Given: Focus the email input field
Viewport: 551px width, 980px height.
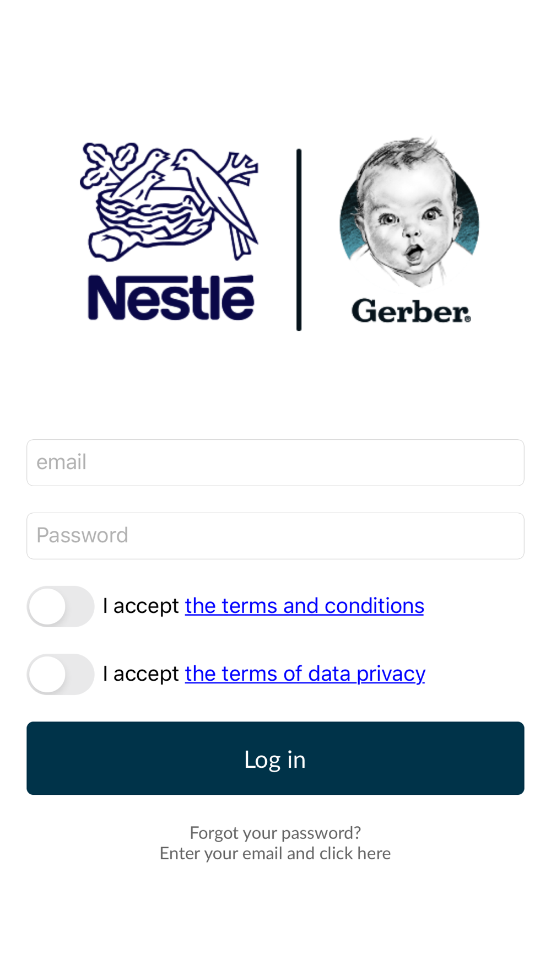Looking at the screenshot, I should (275, 462).
